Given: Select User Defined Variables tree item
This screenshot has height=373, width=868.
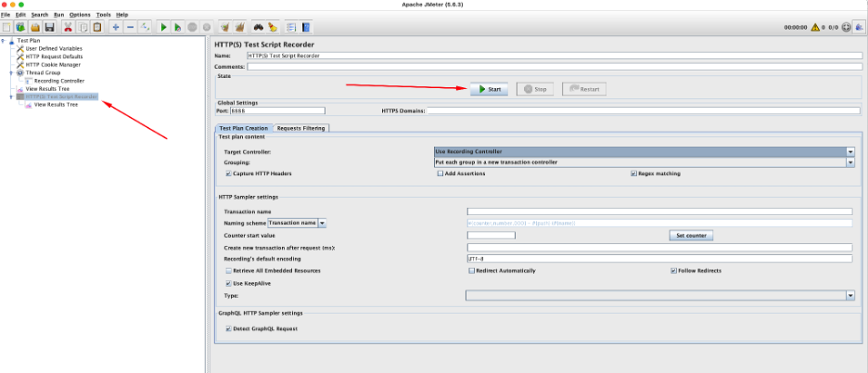Looking at the screenshot, I should coord(50,49).
